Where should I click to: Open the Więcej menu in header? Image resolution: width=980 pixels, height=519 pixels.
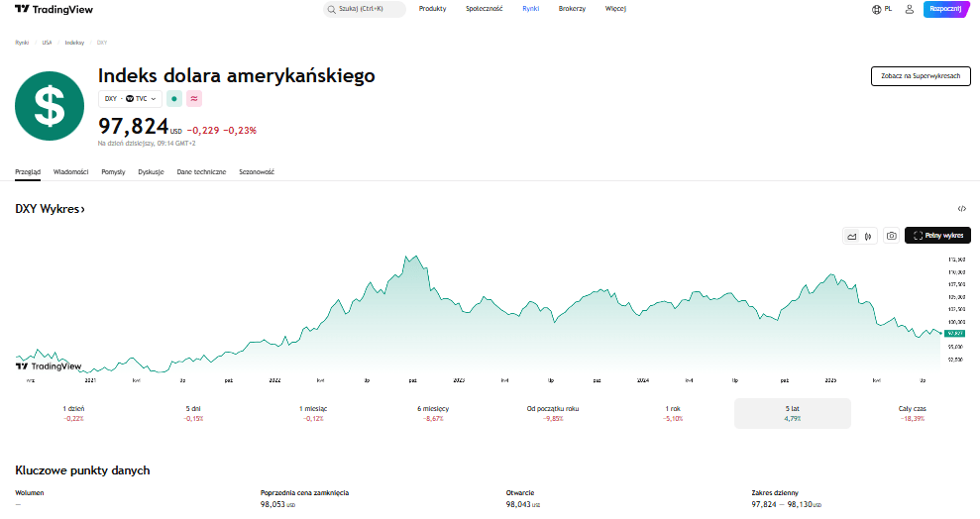(x=615, y=9)
